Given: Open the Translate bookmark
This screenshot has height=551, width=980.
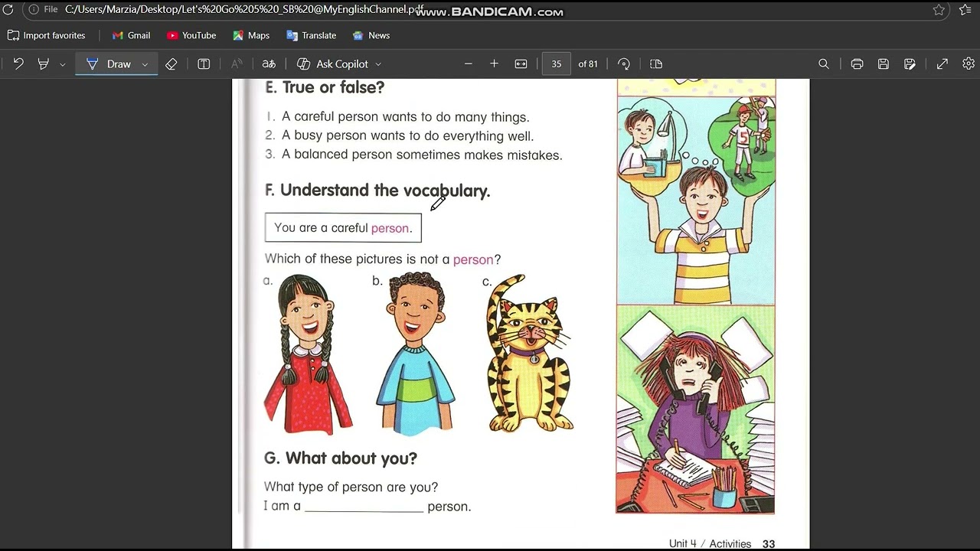Looking at the screenshot, I should coord(311,35).
